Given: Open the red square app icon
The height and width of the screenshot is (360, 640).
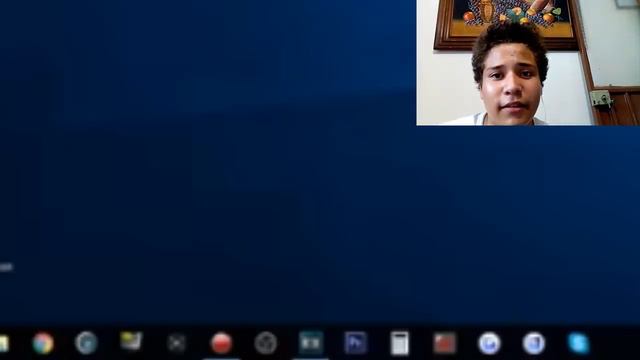Looking at the screenshot, I should tap(444, 342).
